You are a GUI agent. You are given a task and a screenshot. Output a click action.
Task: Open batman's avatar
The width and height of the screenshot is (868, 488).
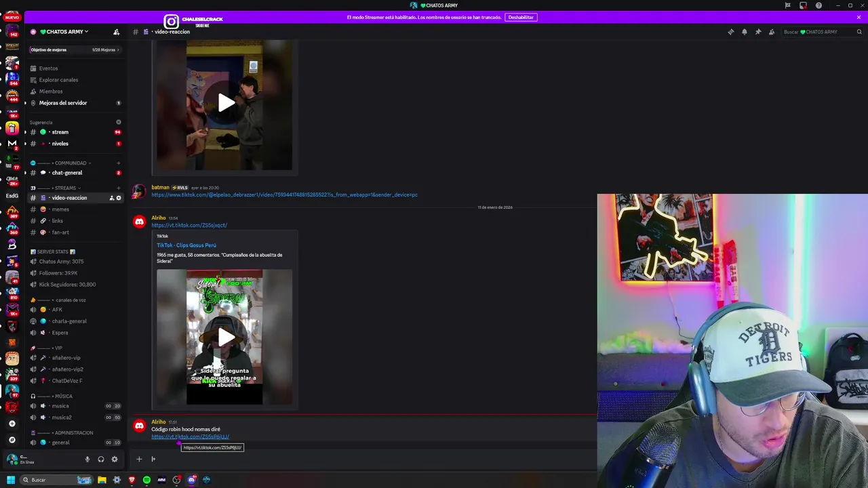tap(139, 191)
